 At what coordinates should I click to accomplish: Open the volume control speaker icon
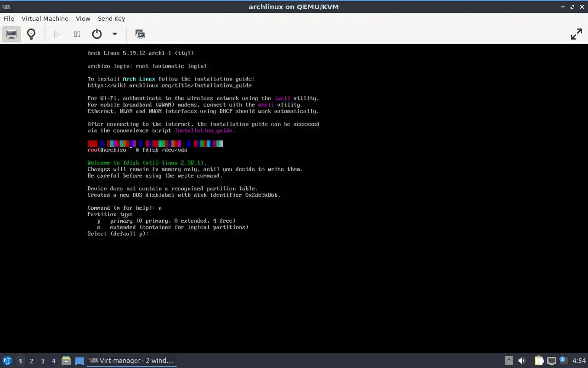tap(522, 361)
